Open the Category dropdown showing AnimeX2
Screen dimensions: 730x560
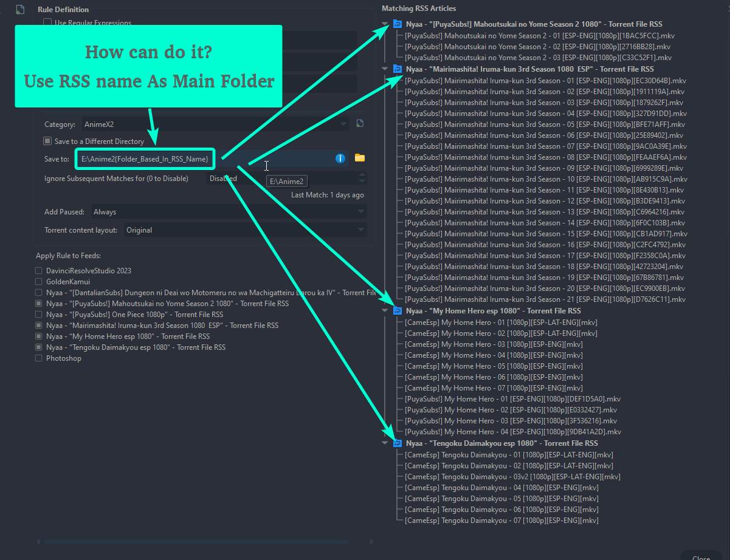click(215, 125)
